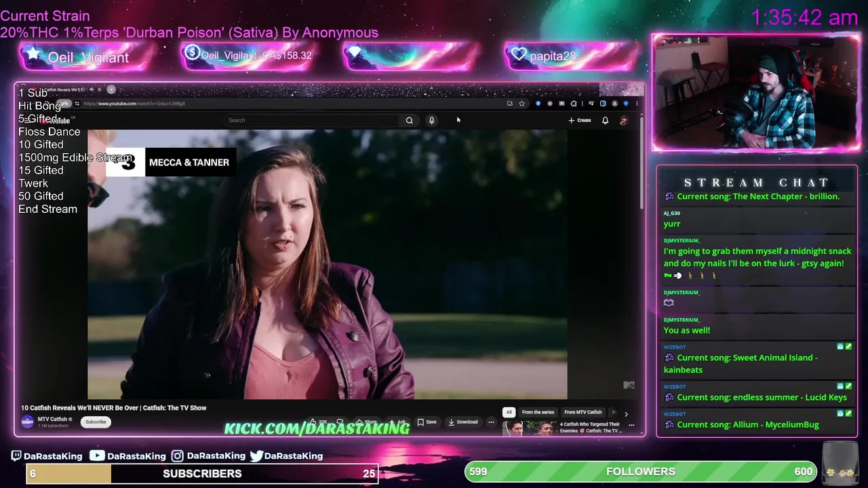
Task: Click the subscribers goal progress bar
Action: click(202, 473)
